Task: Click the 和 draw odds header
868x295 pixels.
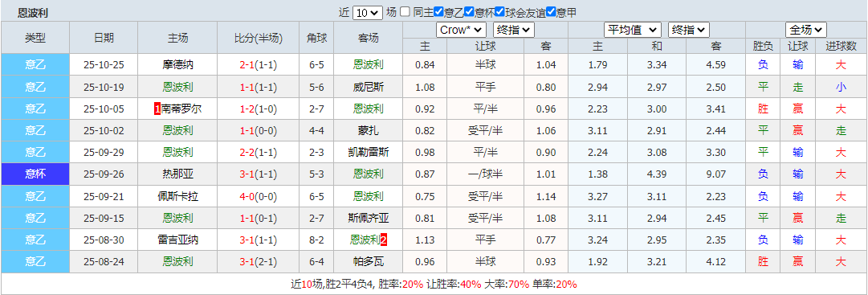Action: point(657,47)
